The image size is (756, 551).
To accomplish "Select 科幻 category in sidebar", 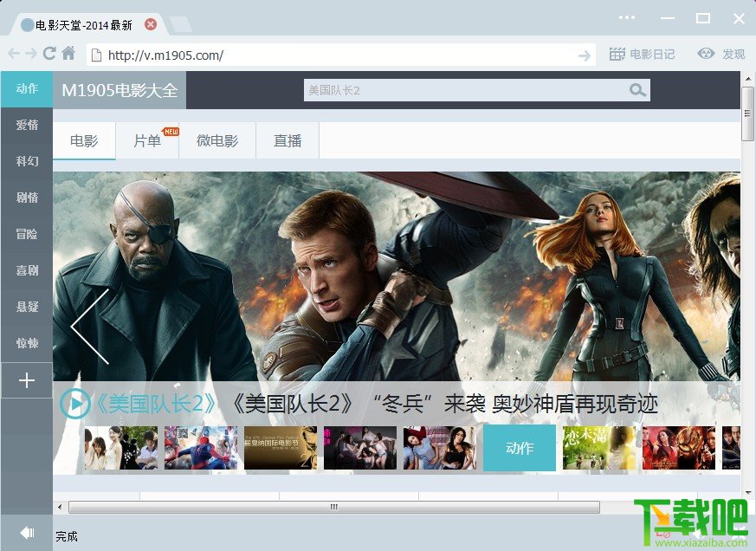I will [27, 161].
